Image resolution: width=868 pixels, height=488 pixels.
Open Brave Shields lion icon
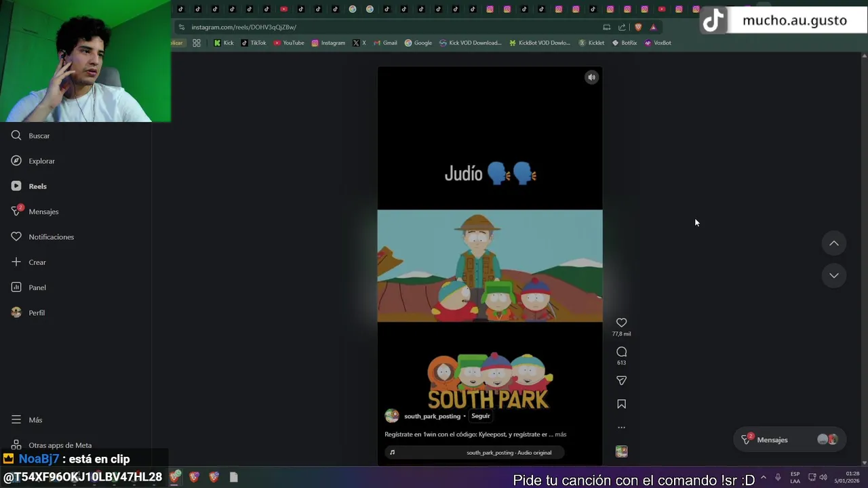(638, 27)
